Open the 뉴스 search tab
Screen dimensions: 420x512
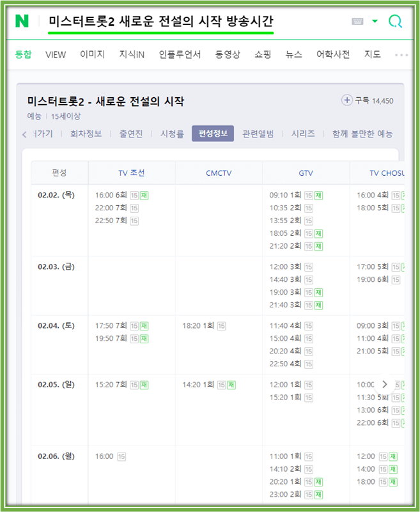click(293, 54)
